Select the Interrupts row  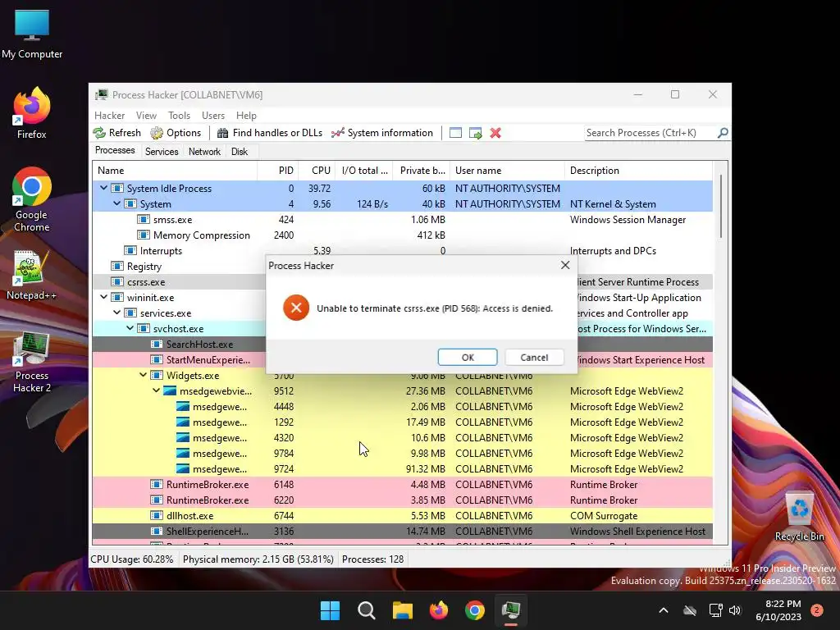coord(402,251)
